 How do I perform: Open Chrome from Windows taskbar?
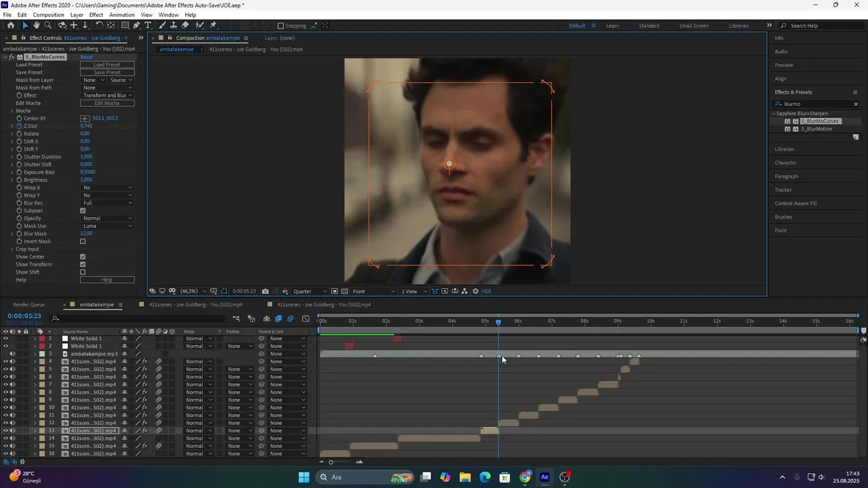click(x=525, y=477)
